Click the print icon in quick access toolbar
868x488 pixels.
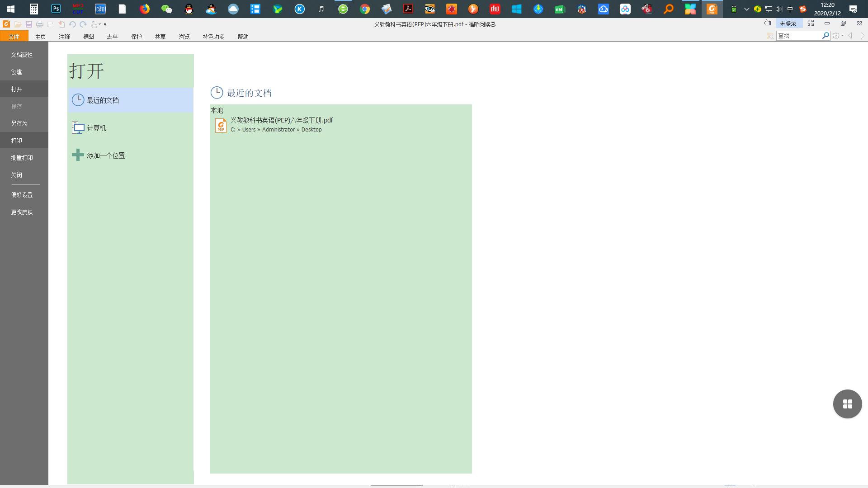(x=40, y=24)
